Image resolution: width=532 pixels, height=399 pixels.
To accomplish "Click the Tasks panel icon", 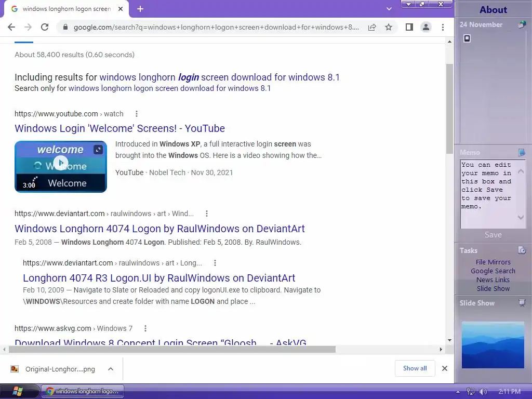I will [522, 250].
